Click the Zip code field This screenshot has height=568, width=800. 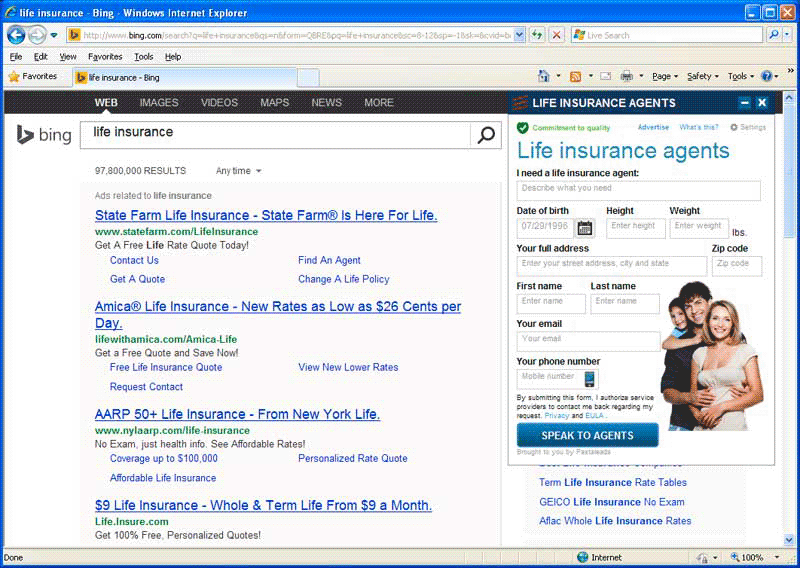coord(737,266)
